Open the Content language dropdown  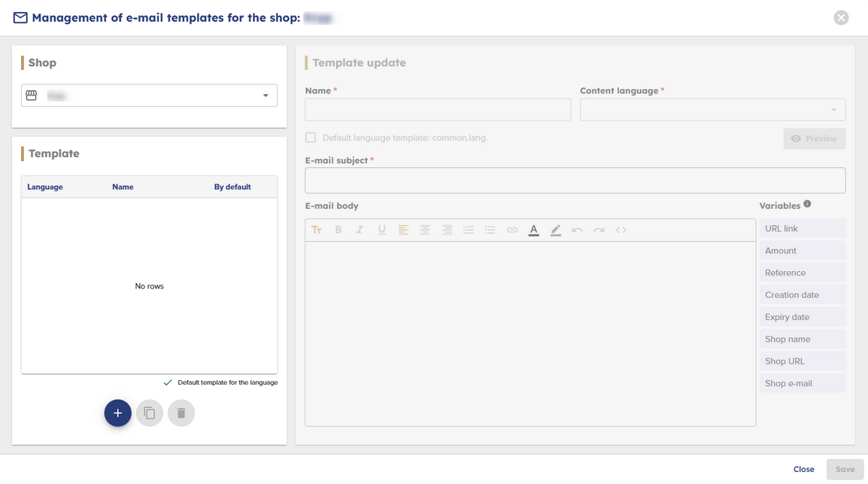click(x=712, y=110)
